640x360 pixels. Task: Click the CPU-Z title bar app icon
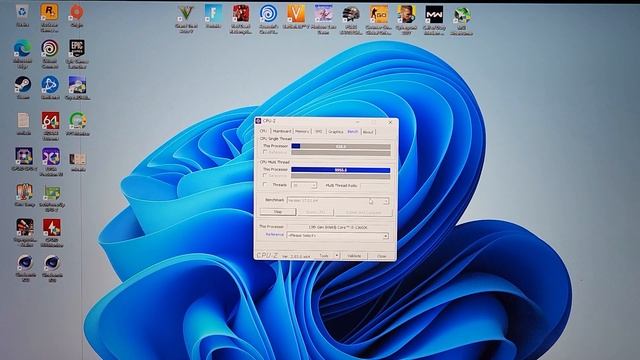pos(258,121)
